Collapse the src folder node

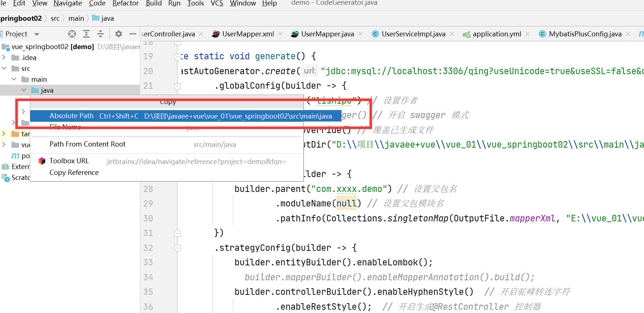[4, 68]
